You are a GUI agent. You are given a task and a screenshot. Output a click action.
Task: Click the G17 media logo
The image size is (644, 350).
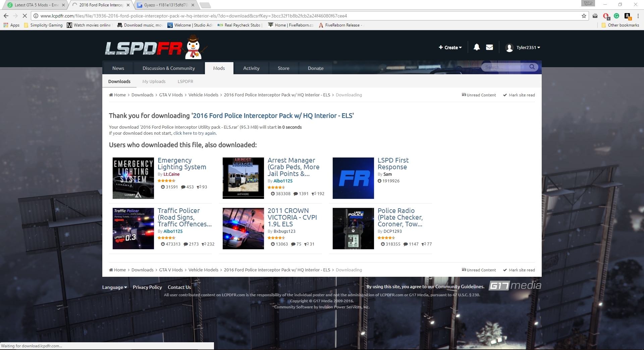515,286
